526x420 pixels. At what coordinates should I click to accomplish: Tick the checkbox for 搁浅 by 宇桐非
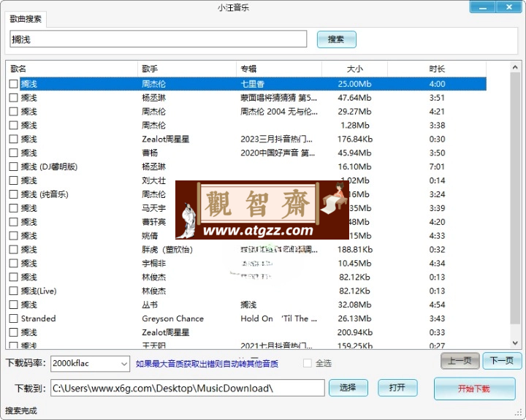click(13, 264)
